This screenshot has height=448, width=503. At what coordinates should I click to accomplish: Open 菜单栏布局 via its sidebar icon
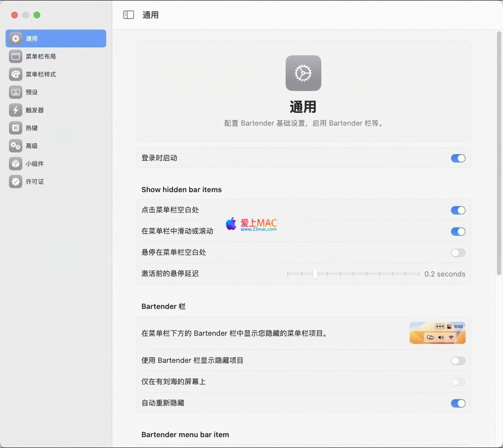click(16, 56)
